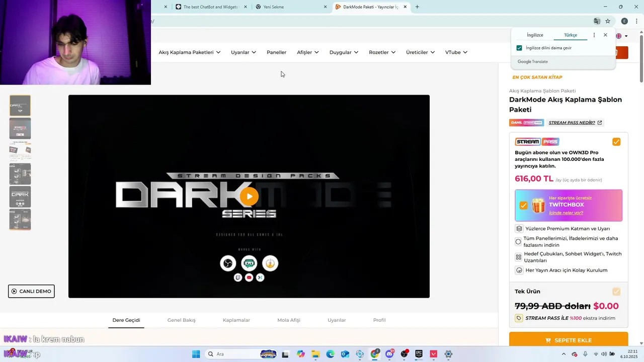644x362 pixels.
Task: Open Microsoft Edge from taskbar
Action: 330,354
